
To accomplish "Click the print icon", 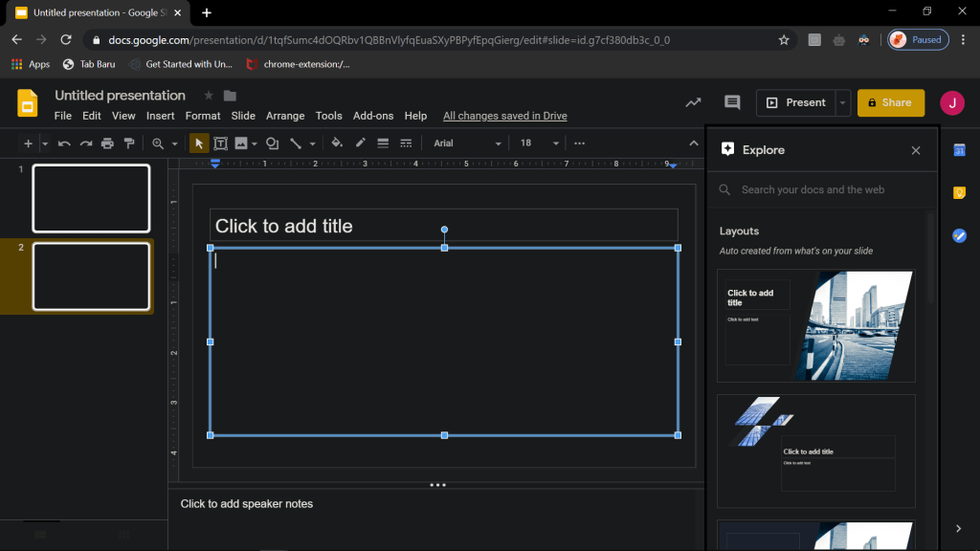I will tap(107, 143).
